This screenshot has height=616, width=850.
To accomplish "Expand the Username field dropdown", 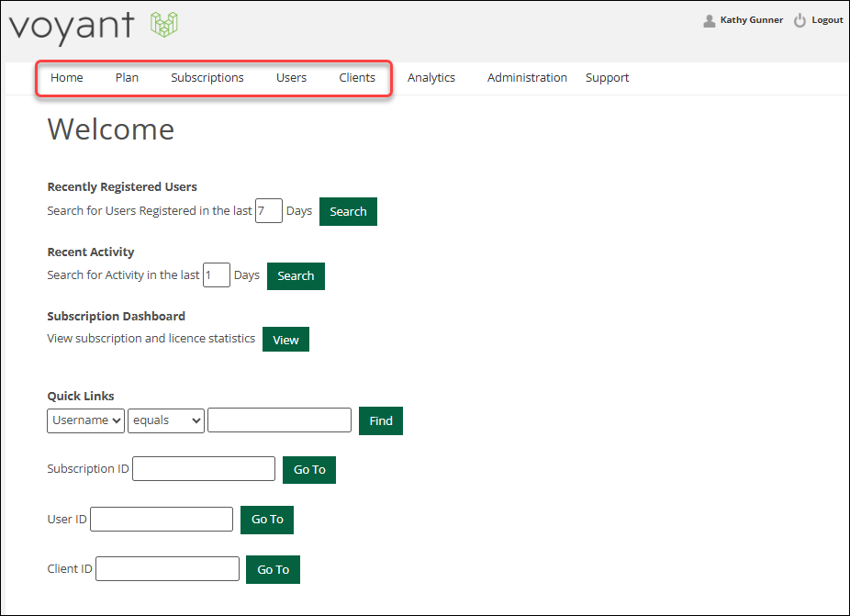I will point(85,420).
